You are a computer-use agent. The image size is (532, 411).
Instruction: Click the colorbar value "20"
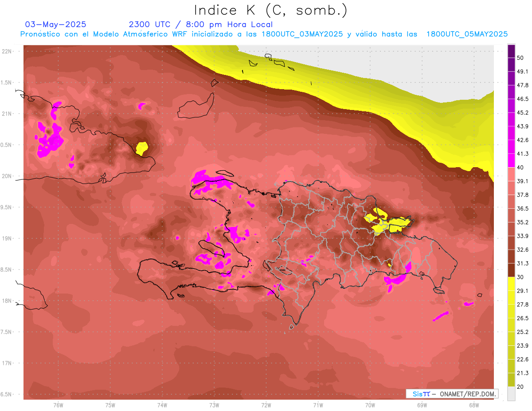[521, 387]
